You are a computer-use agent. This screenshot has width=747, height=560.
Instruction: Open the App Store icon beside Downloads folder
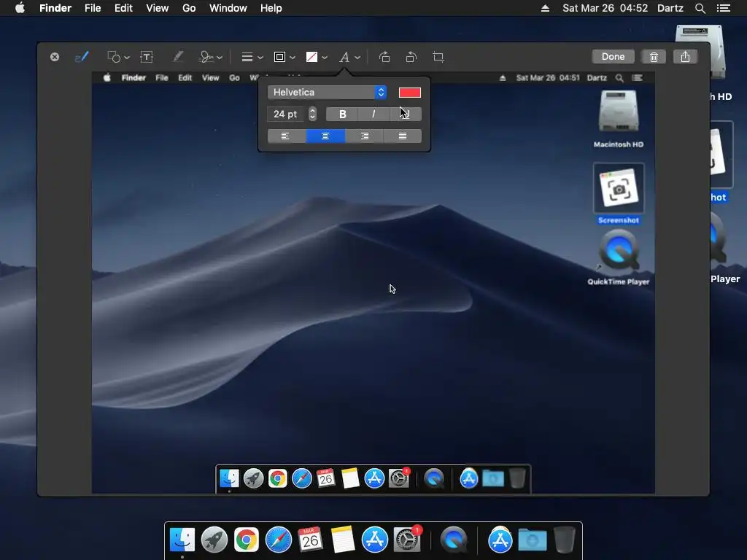click(x=500, y=540)
